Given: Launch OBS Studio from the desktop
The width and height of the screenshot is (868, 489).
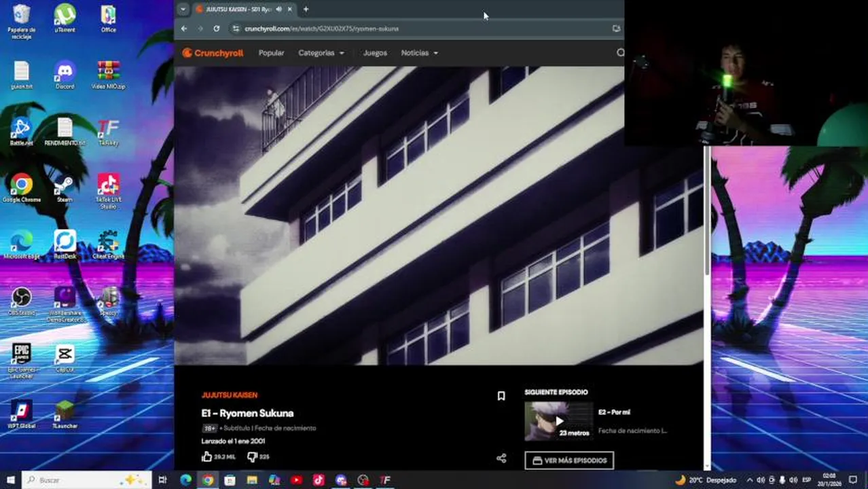Looking at the screenshot, I should click(22, 302).
